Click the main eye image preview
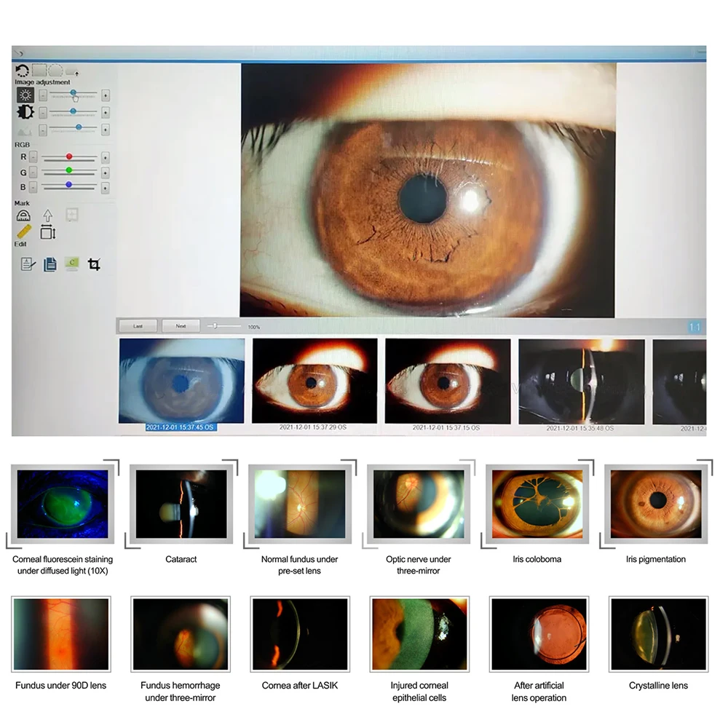 427,190
